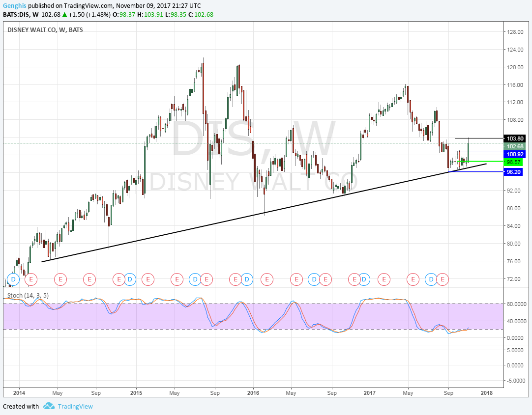This screenshot has height=415, width=532.
Task: Click the low value L:98.35
Action: (176, 15)
